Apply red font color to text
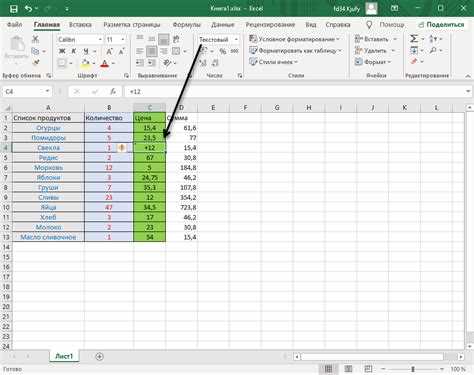474x375 pixels. tap(105, 63)
